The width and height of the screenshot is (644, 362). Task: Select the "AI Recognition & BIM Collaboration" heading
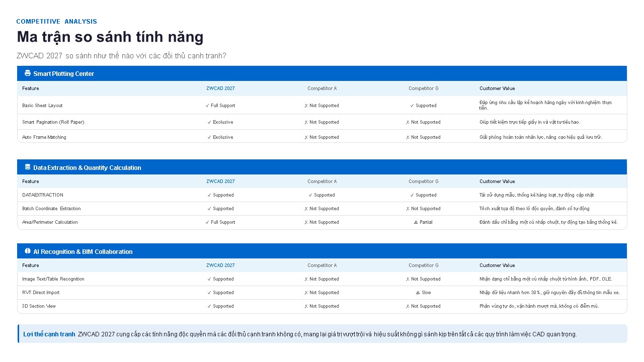click(83, 252)
